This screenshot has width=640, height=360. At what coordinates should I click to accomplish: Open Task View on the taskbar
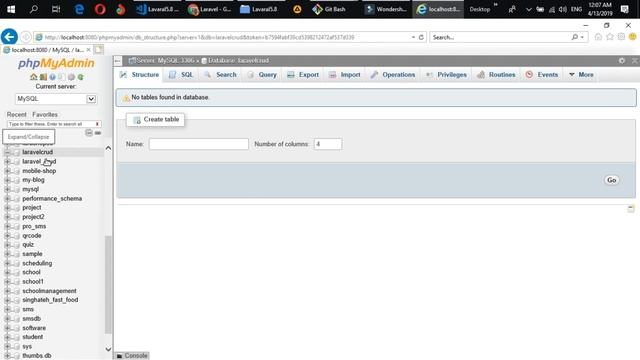(x=56, y=9)
